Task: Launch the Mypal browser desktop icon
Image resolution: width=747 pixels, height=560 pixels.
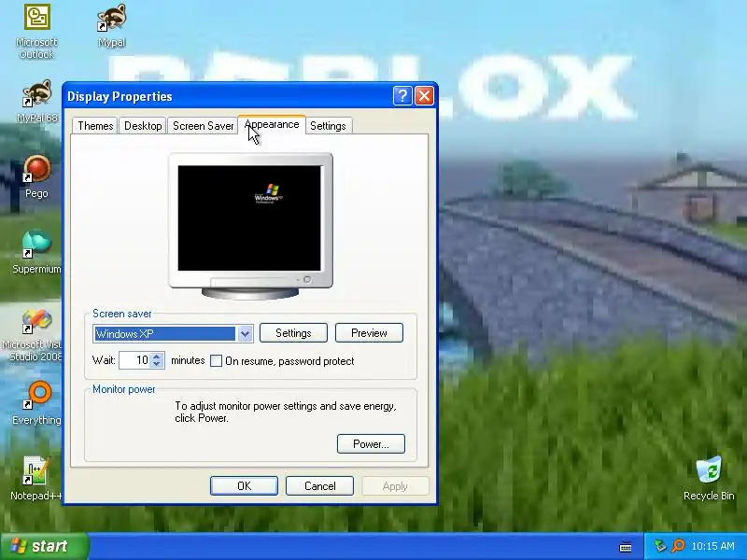Action: click(x=111, y=25)
